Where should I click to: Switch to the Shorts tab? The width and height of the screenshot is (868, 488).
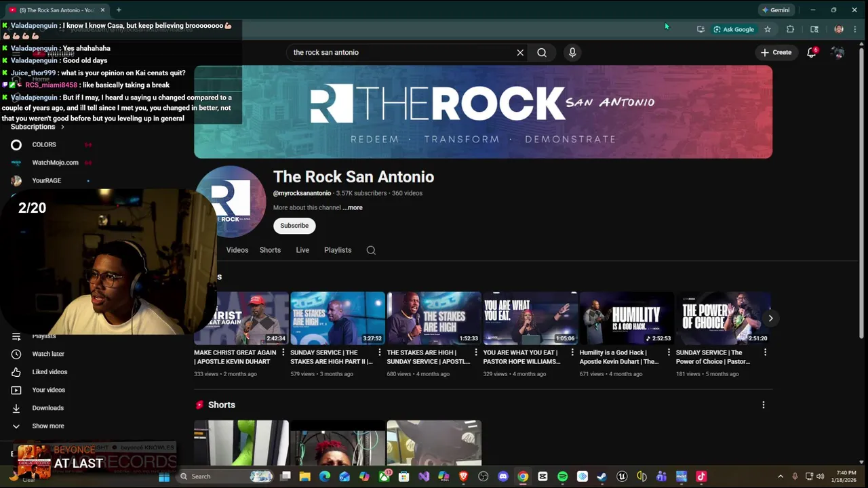tap(270, 250)
